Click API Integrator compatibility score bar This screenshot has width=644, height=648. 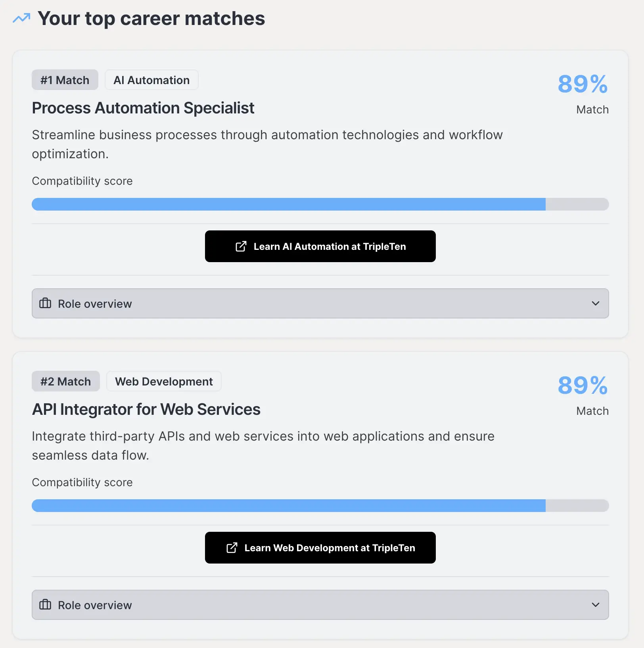(320, 506)
